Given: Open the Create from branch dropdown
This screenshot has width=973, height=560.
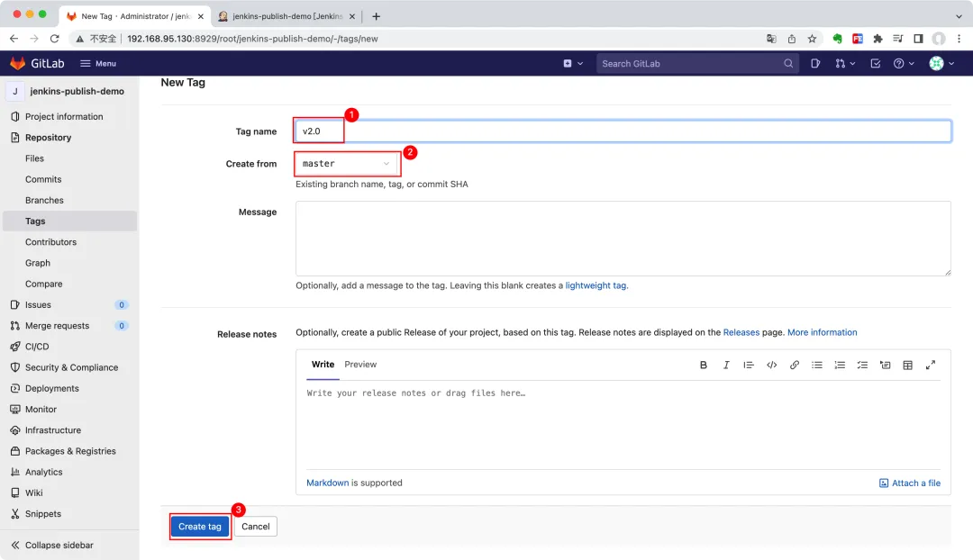Looking at the screenshot, I should coord(346,164).
